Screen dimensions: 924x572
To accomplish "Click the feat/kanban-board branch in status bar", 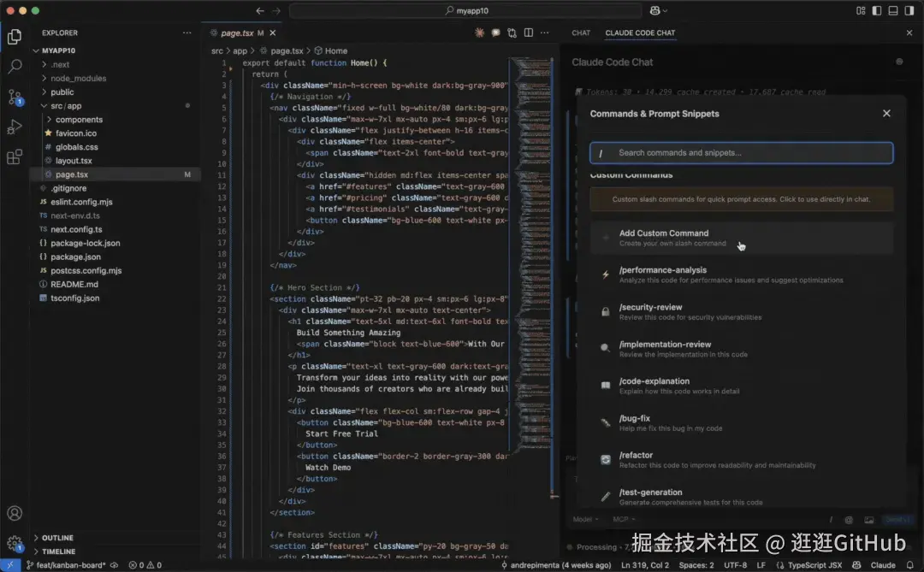I will pos(66,565).
